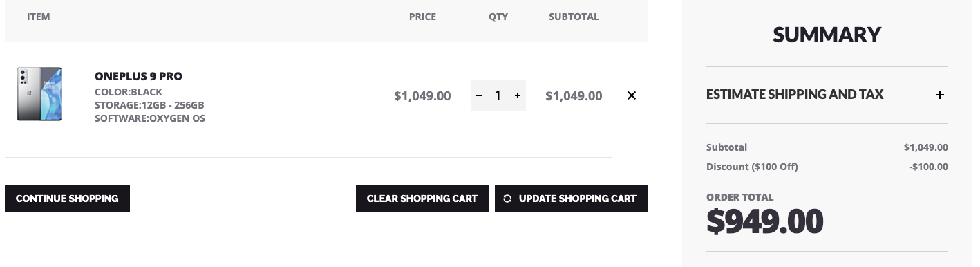Click the Discount ($100 Off) label
Viewport: 980px width, 267px height.
(x=752, y=167)
